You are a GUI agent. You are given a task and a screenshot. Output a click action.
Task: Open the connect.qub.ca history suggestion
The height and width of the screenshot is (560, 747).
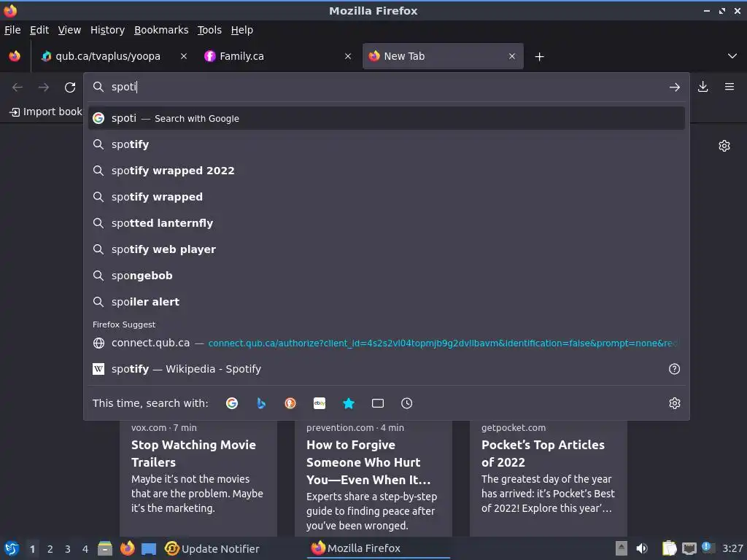pyautogui.click(x=387, y=343)
